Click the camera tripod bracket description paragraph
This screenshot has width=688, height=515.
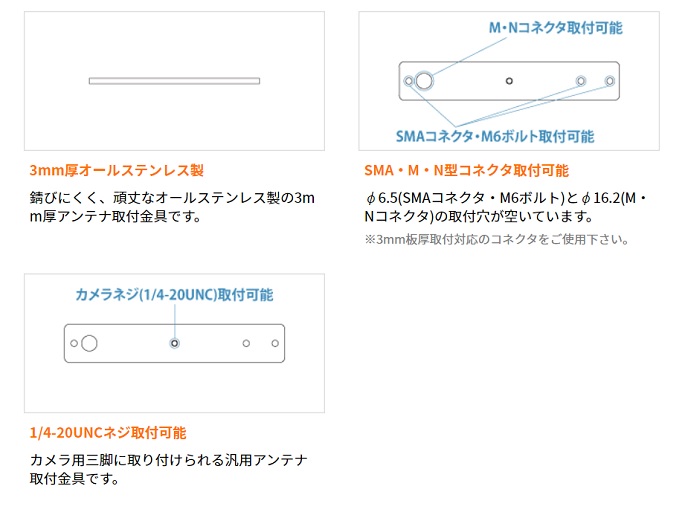[168, 469]
